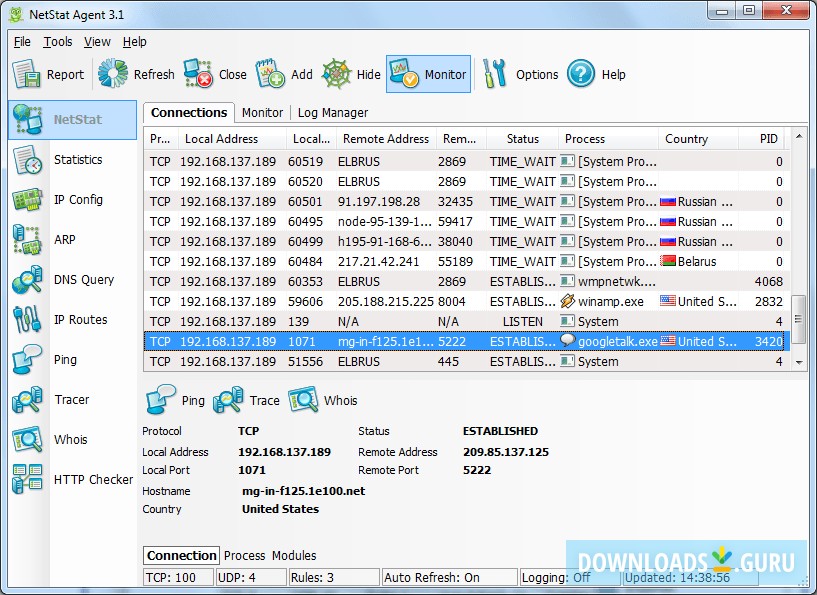Open the Tracer sidebar tool
This screenshot has height=595, width=817.
click(x=72, y=400)
